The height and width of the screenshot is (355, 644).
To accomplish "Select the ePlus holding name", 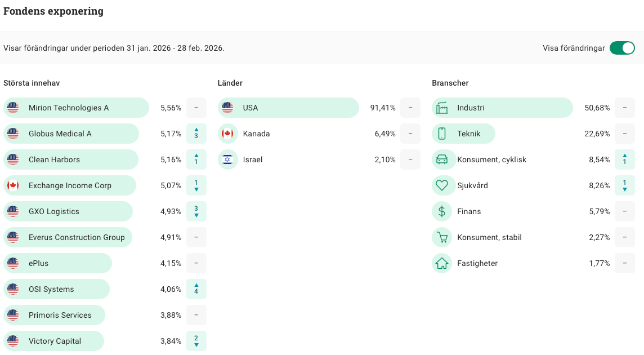I will pos(39,263).
